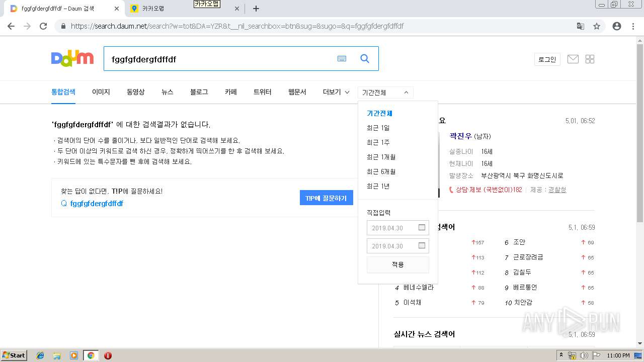This screenshot has height=362, width=644.
Task: Click TIP에 질문하기 button
Action: coord(326,198)
